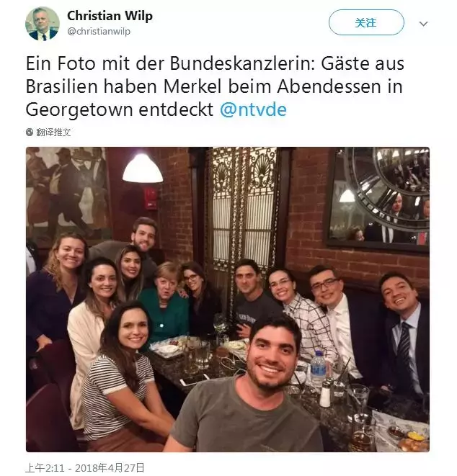Click the painting in the photo's upper-left
The height and width of the screenshot is (476, 457).
pyautogui.click(x=66, y=191)
